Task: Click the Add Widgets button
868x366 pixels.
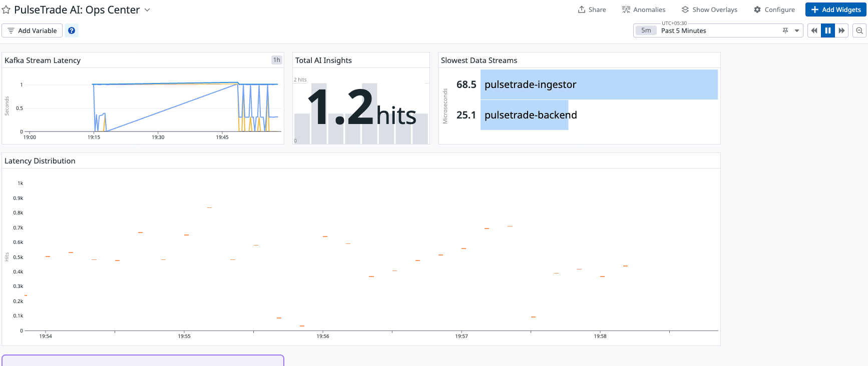Action: (836, 9)
